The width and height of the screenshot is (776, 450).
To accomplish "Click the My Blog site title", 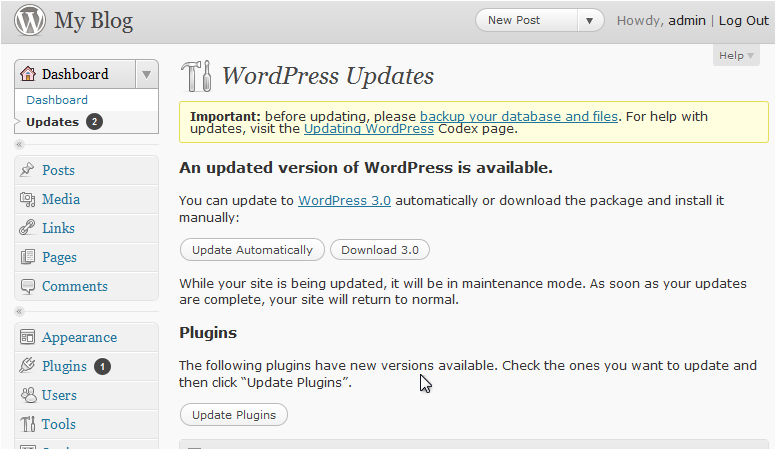I will [94, 21].
